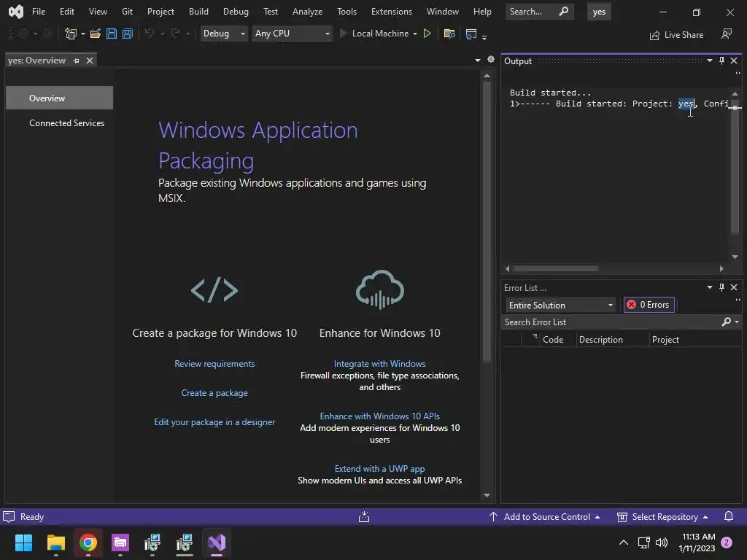
Task: Click the Search Error List input field
Action: coord(611,322)
